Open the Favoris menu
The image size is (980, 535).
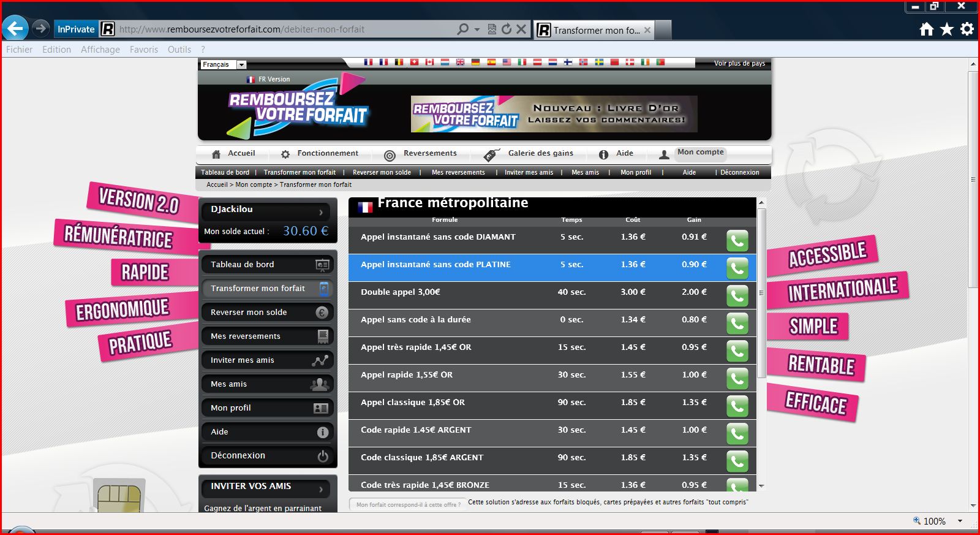click(x=144, y=50)
